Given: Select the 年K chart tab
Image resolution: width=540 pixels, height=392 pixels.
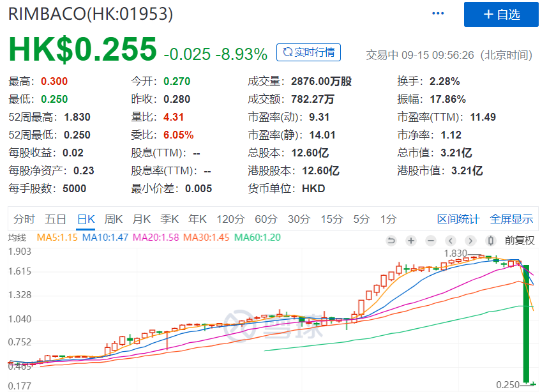Looking at the screenshot, I should pos(197,219).
